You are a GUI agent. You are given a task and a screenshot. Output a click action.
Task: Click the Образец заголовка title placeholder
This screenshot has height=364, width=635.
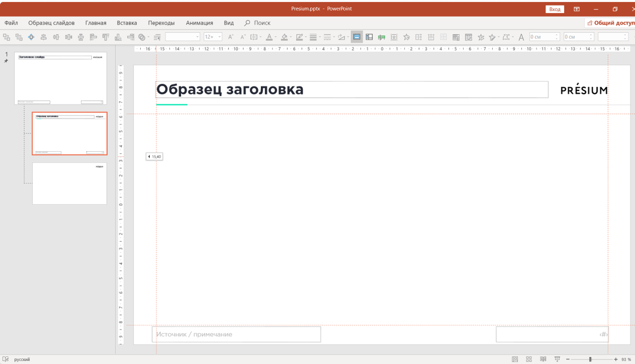pos(352,89)
